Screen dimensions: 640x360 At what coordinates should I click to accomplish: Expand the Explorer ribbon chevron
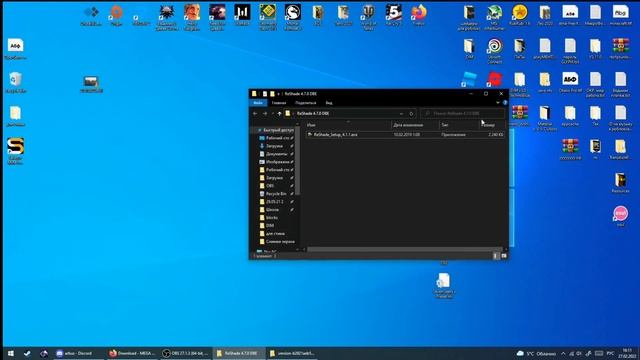click(x=498, y=103)
